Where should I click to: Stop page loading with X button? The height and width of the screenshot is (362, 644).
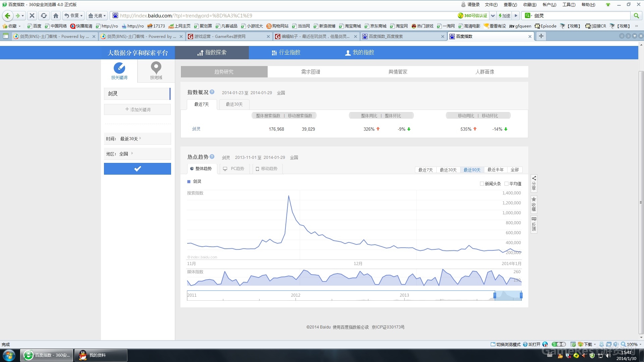32,16
